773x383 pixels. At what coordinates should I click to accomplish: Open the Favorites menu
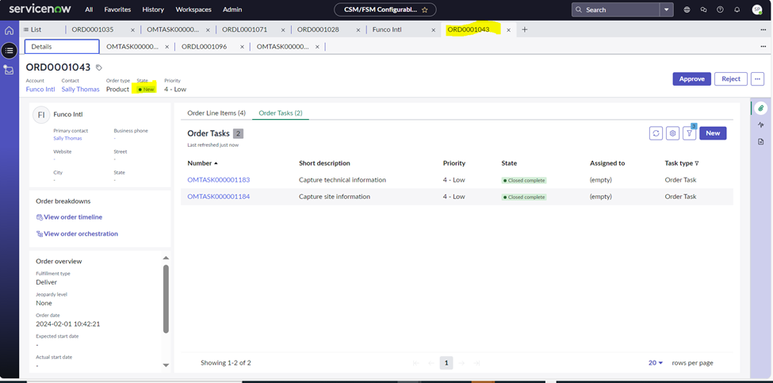[x=117, y=9]
